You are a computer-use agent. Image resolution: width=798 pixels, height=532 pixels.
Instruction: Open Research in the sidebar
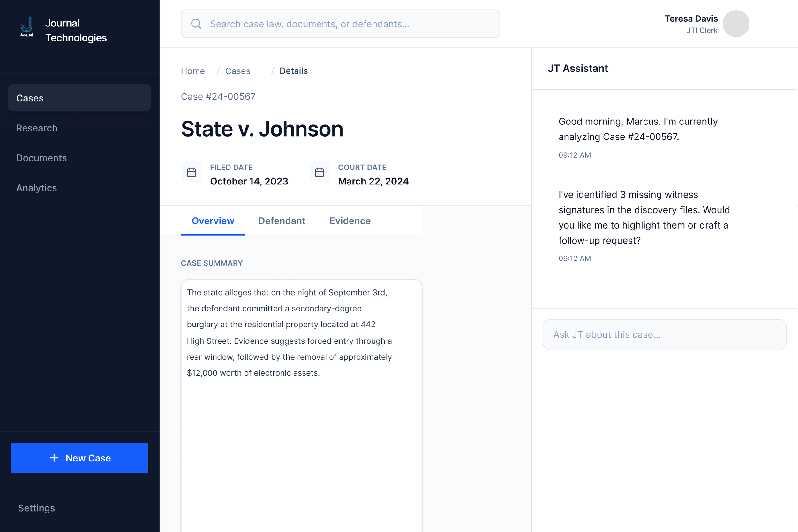click(37, 128)
